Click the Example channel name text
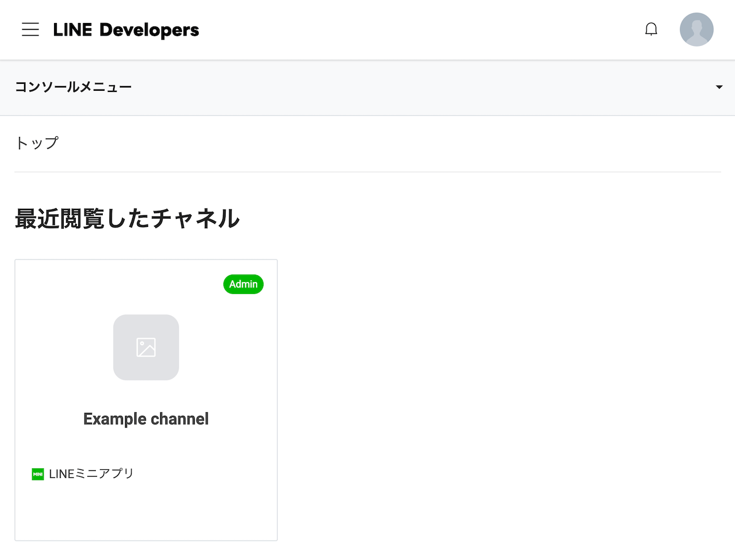Screen dimensions: 735x560 146,419
